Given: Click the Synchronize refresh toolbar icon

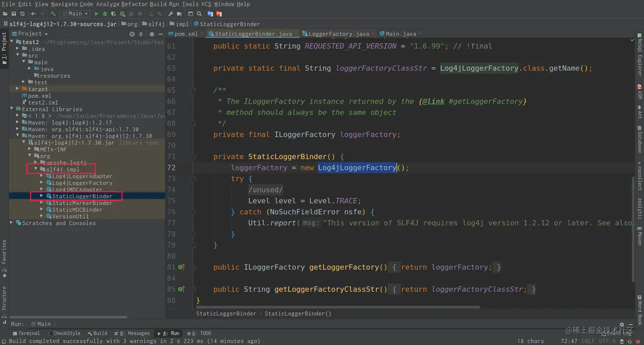Looking at the screenshot, I should (x=23, y=14).
